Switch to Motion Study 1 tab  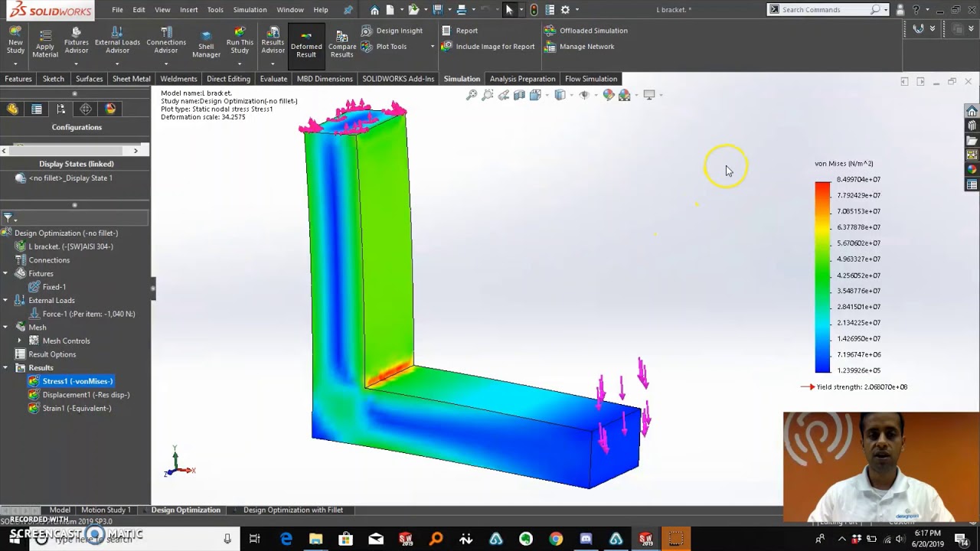point(106,510)
